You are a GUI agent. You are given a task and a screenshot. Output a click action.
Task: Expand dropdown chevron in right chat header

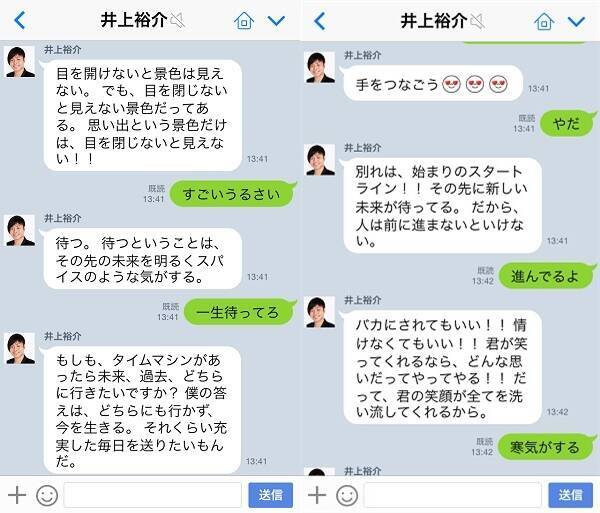click(576, 21)
